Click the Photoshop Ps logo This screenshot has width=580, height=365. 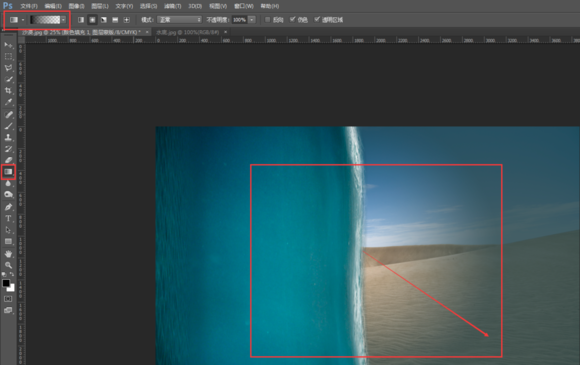(8, 6)
